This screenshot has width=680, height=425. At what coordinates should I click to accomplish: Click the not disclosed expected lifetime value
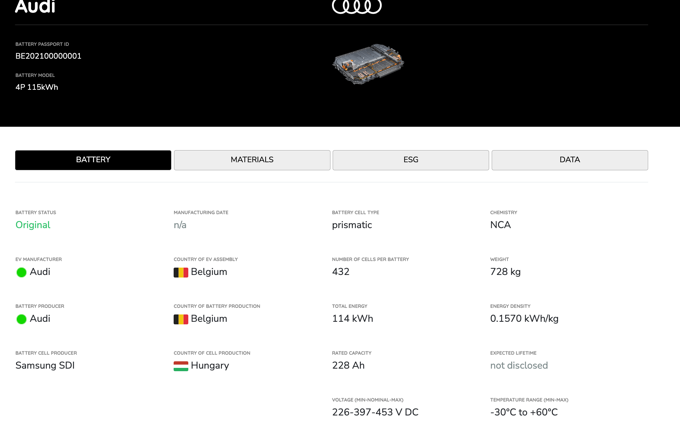519,366
